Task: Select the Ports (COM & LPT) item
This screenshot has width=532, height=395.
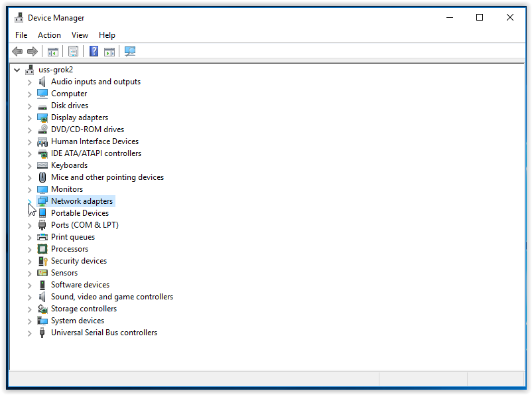Action: (x=84, y=225)
